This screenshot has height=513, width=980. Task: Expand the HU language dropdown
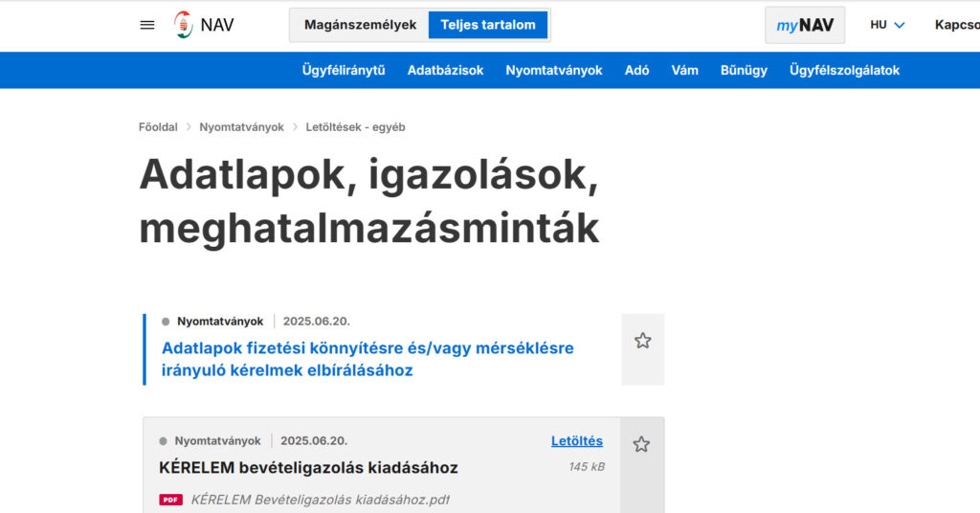(887, 25)
